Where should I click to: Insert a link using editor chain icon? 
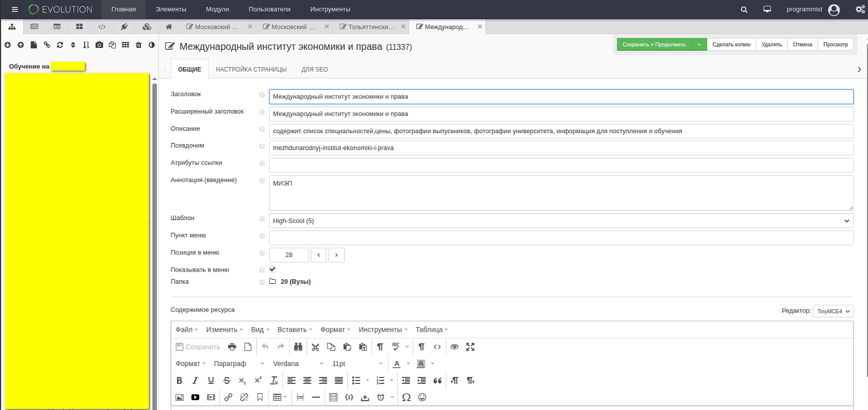click(228, 397)
